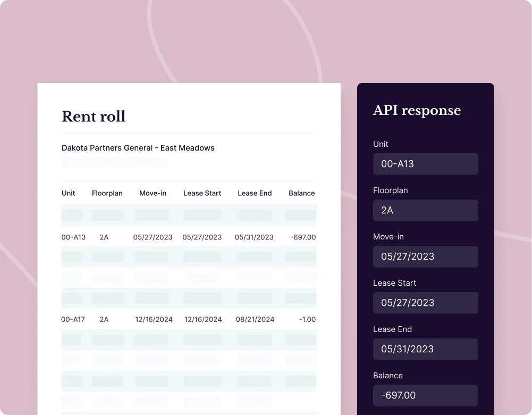Image resolution: width=532 pixels, height=415 pixels.
Task: Click the 2A floorplan value for unit 00-A13
Action: click(104, 237)
